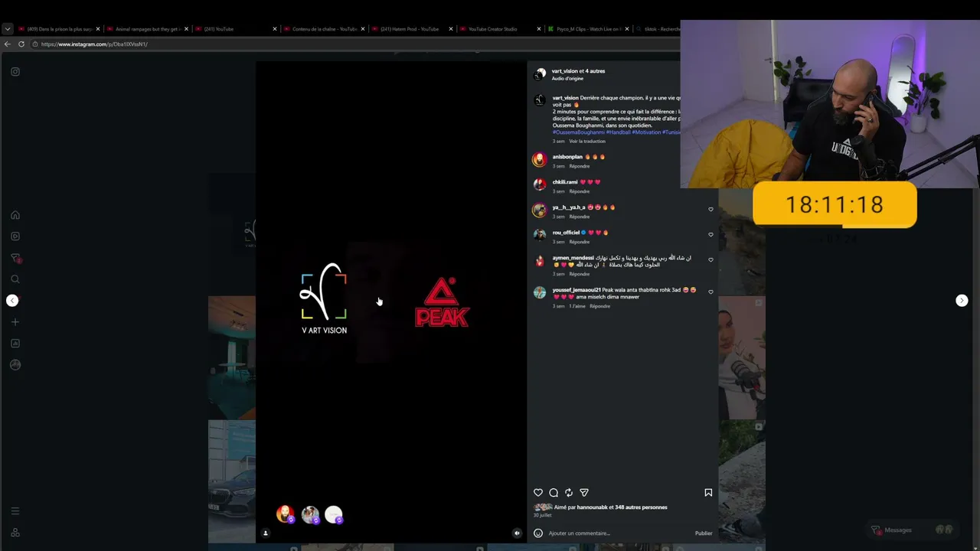Click the 'Publier' comment button
The image size is (980, 551).
(x=704, y=533)
